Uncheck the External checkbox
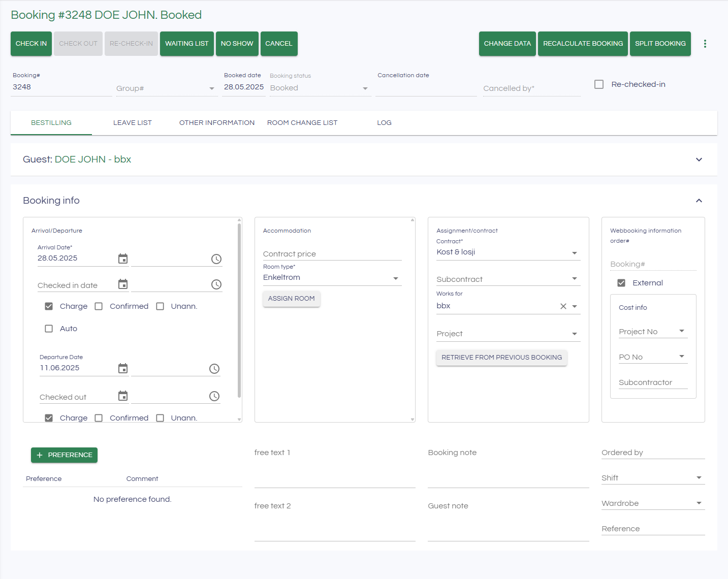Image resolution: width=728 pixels, height=579 pixels. [621, 283]
